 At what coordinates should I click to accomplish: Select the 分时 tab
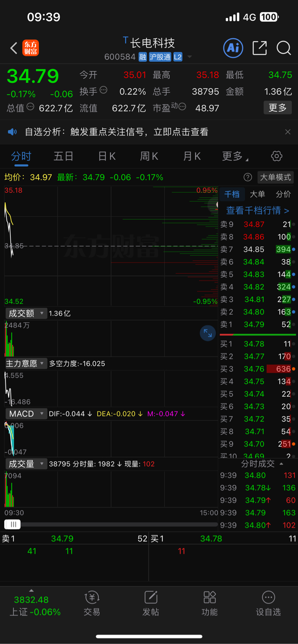tap(21, 156)
